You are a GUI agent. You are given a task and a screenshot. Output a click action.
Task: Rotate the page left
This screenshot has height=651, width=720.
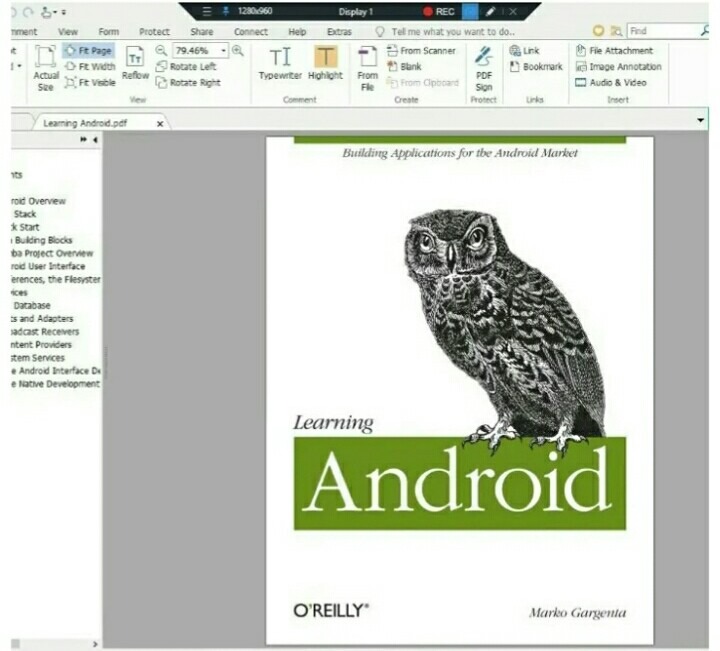pos(186,67)
